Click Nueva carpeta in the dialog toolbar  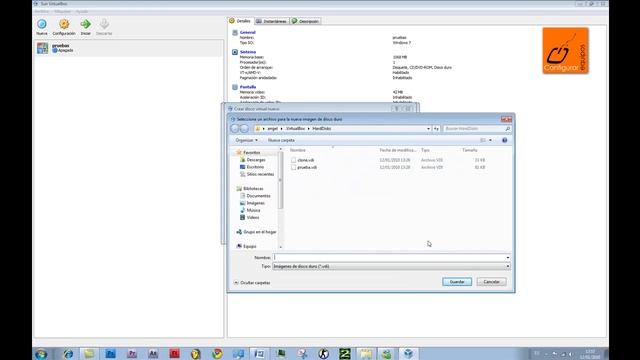click(x=281, y=140)
